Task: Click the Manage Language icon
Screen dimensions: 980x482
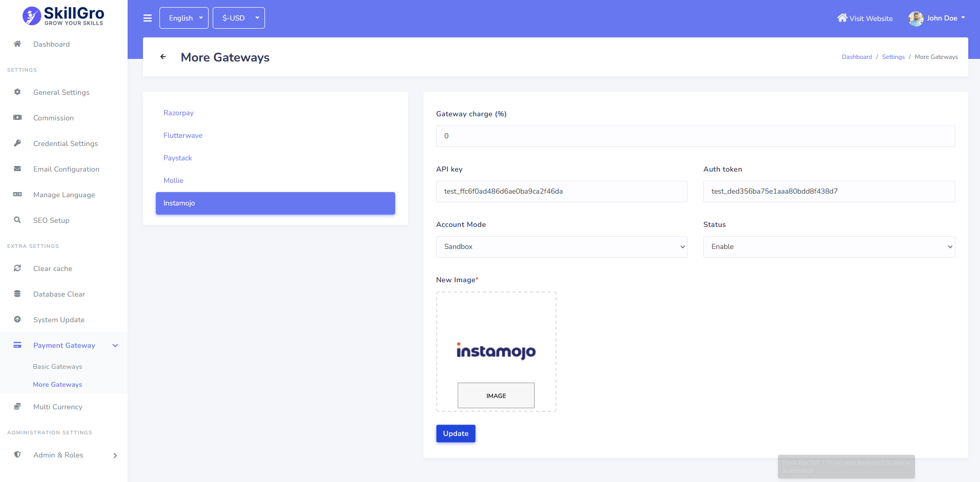Action: (17, 195)
